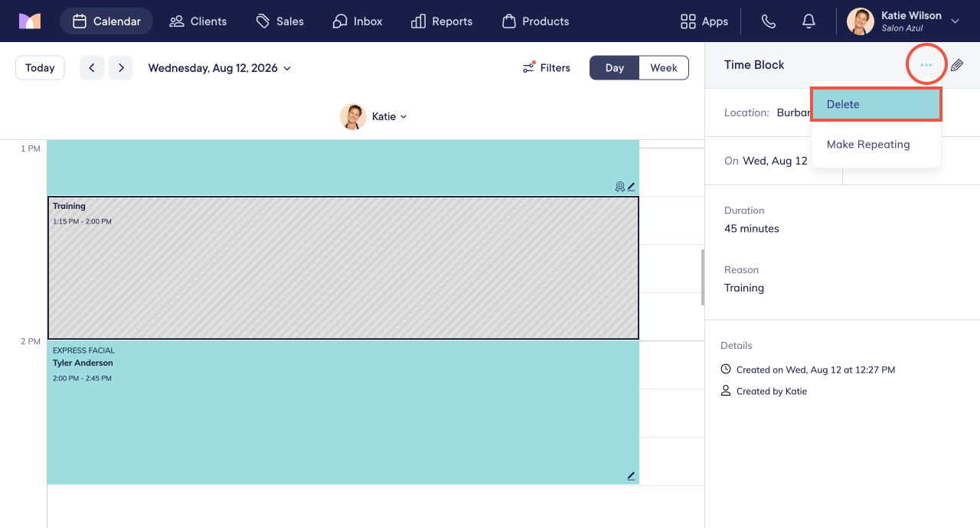The image size is (980, 528).
Task: Click 'Created on Wed, Aug 12 at 12:27 PM' text
Action: click(815, 370)
